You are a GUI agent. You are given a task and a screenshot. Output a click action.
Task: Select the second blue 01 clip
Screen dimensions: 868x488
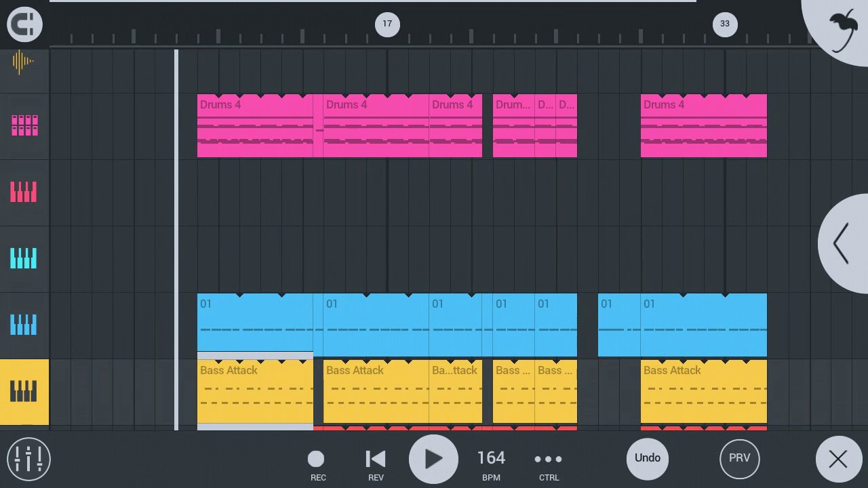[376, 325]
